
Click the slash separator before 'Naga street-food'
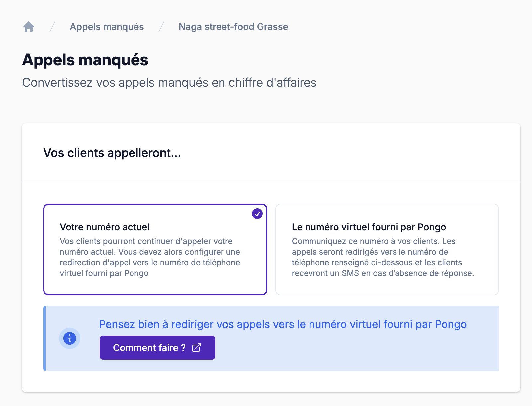[161, 27]
